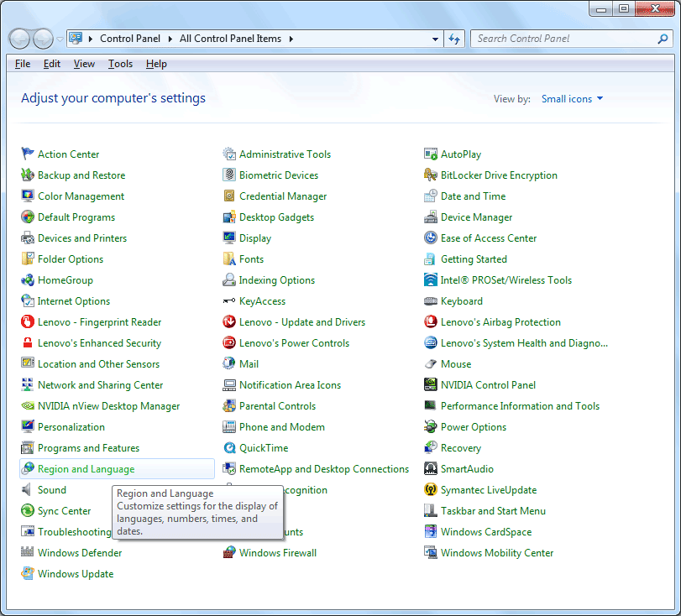The width and height of the screenshot is (681, 616).
Task: Open the Parental Controls link
Action: 278,406
